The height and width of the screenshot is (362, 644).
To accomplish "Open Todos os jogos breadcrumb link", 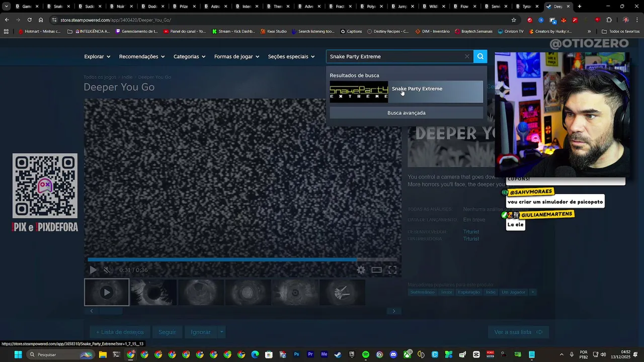I will click(100, 77).
